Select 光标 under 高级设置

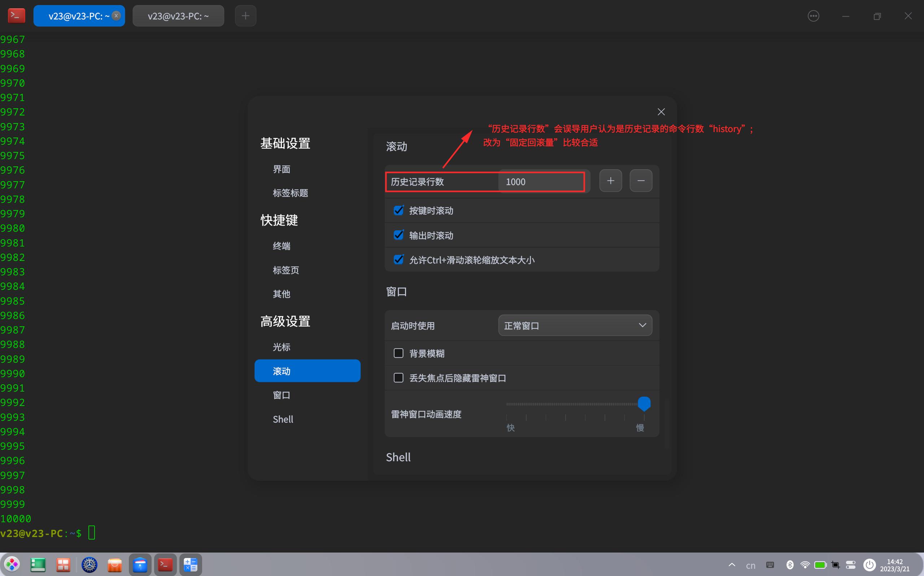tap(282, 347)
